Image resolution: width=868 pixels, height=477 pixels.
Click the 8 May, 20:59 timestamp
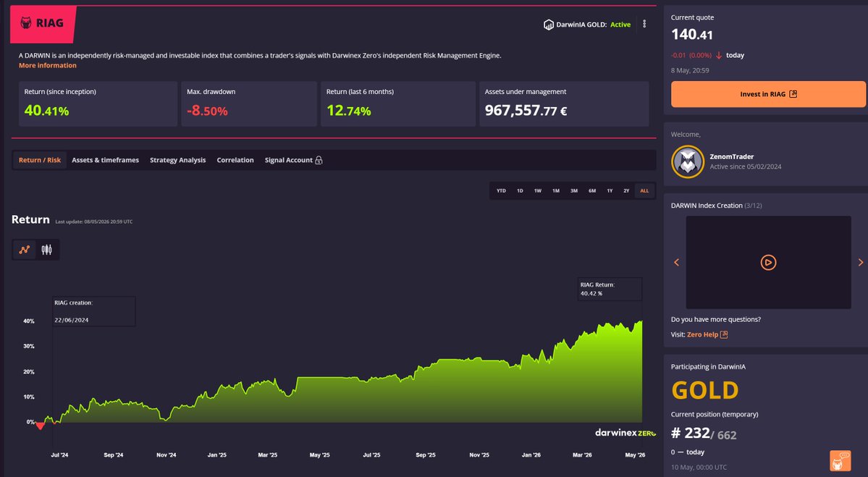click(x=690, y=70)
